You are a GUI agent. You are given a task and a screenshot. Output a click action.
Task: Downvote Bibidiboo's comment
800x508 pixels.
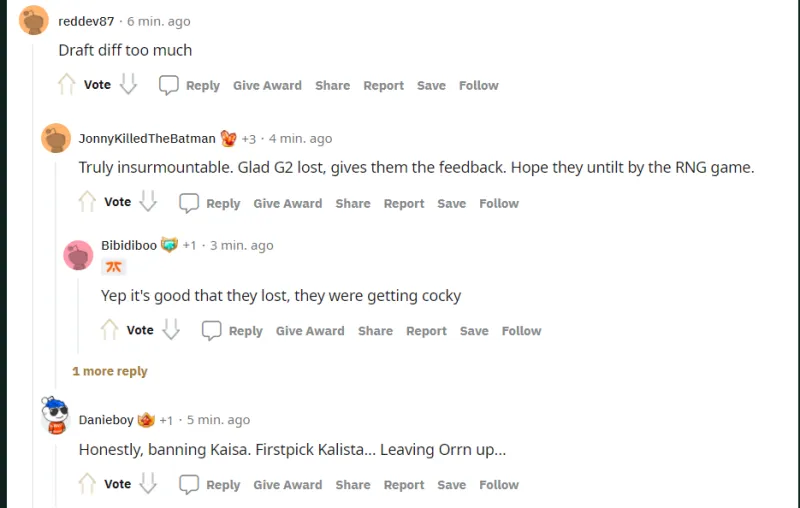171,330
